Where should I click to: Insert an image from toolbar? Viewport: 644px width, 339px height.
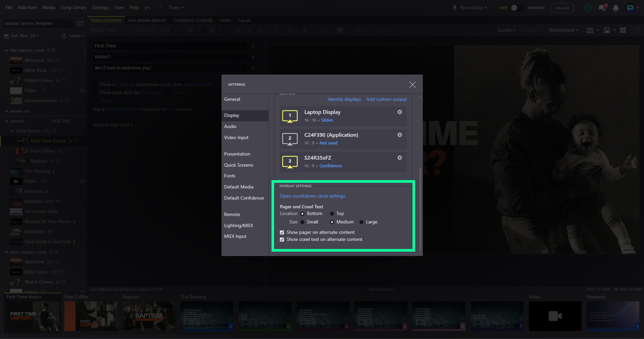click(x=607, y=30)
